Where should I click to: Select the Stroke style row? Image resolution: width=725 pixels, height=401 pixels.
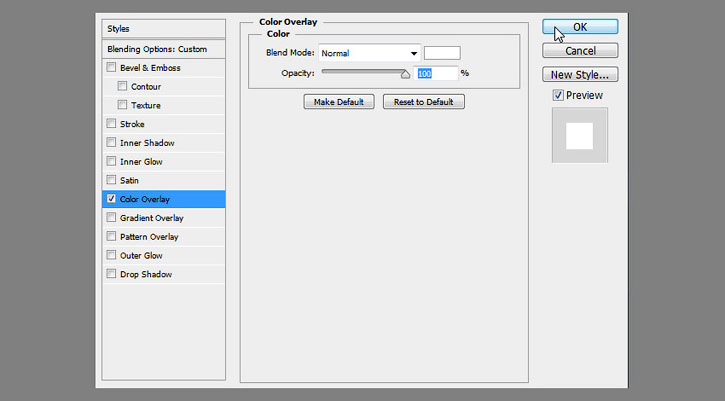164,124
